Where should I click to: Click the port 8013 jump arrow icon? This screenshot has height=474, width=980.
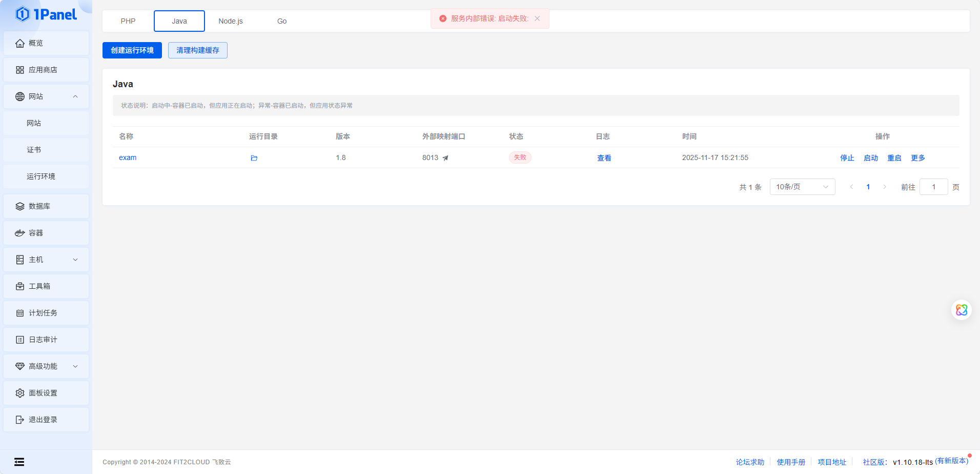(445, 158)
